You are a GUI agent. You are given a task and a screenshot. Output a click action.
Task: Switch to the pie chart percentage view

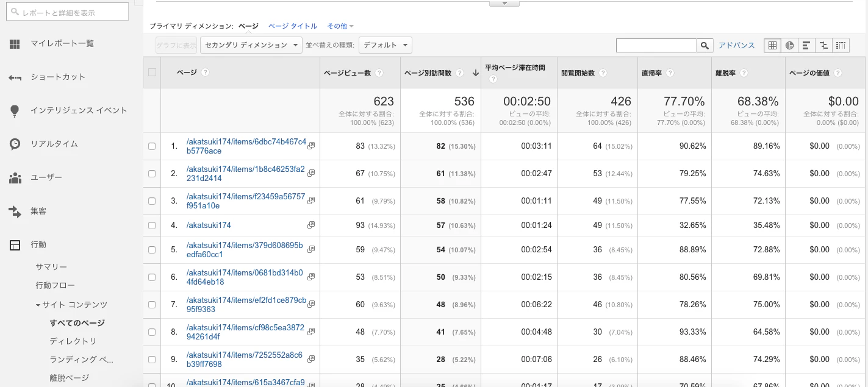790,45
